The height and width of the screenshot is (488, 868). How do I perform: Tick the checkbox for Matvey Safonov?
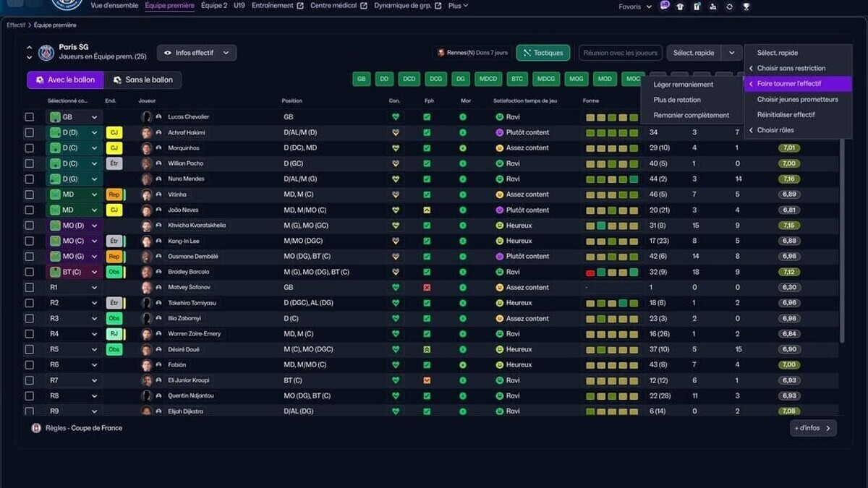(30, 288)
